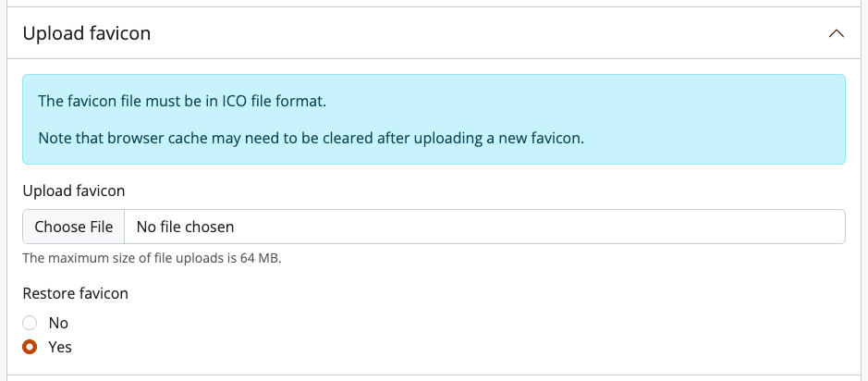Click the Upload favicon field label
Screen dimensions: 868x381
(x=74, y=190)
